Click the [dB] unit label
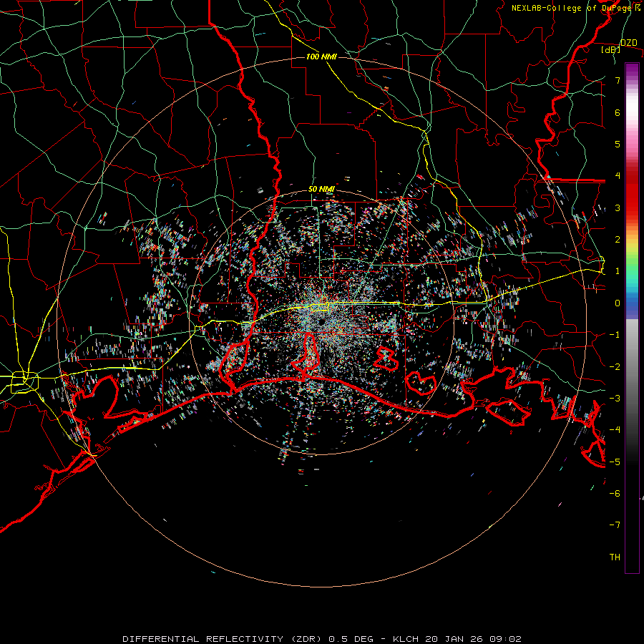 pos(611,49)
